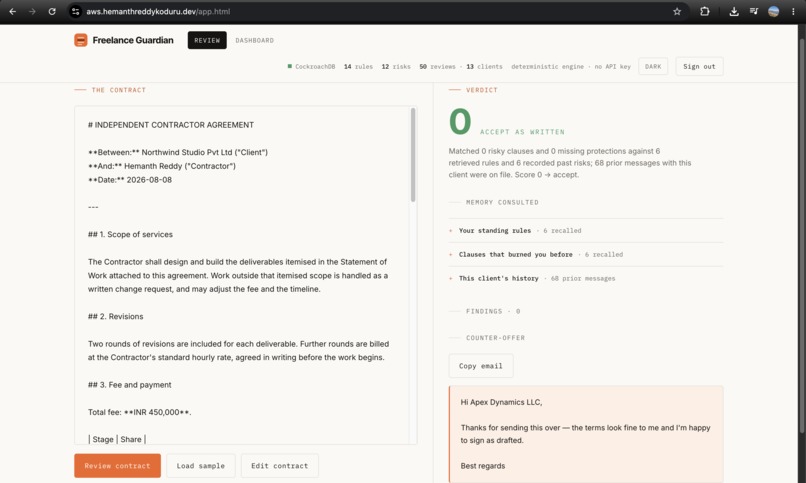Click the Freelance Guardian title text
Screen dimensions: 806x483
tap(133, 40)
